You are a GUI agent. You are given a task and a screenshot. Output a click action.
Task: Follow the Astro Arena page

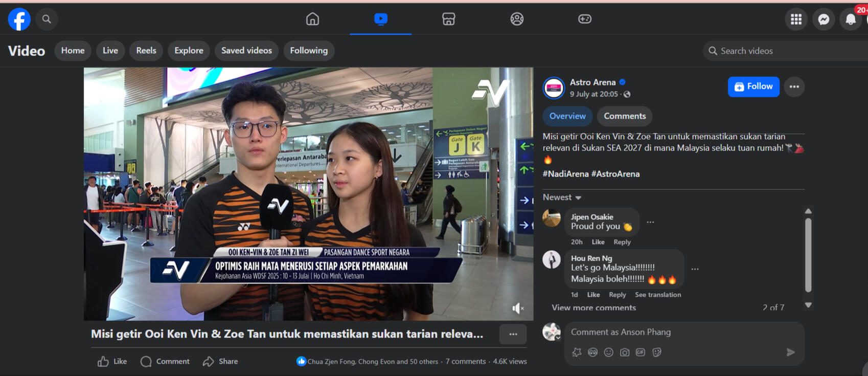click(753, 86)
